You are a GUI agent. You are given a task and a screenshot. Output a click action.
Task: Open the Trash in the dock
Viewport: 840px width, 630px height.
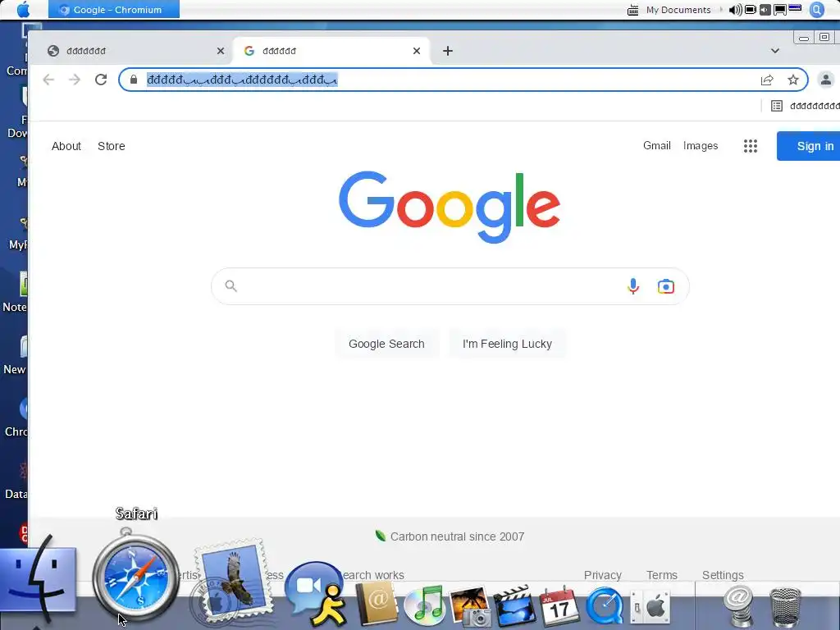coord(785,606)
